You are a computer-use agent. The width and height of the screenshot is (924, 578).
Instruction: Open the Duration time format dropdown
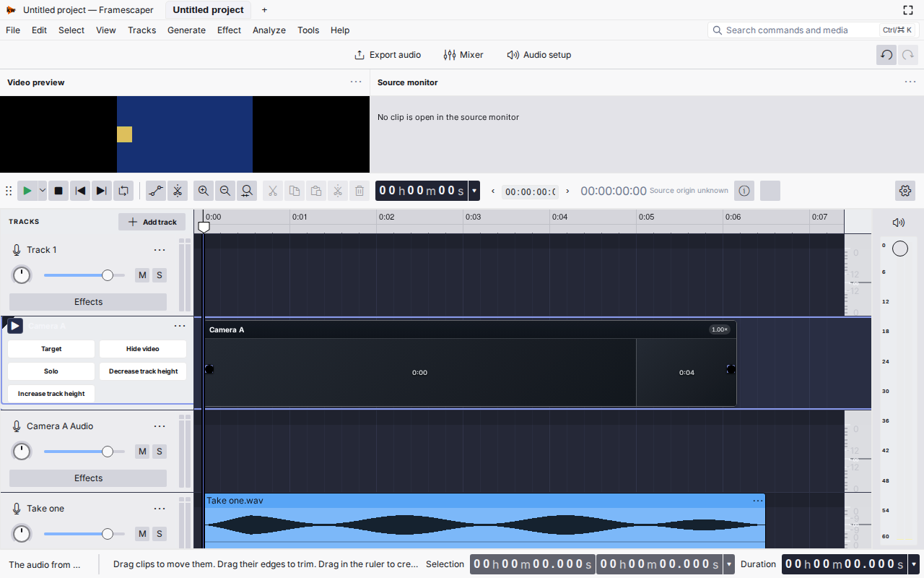[914, 564]
